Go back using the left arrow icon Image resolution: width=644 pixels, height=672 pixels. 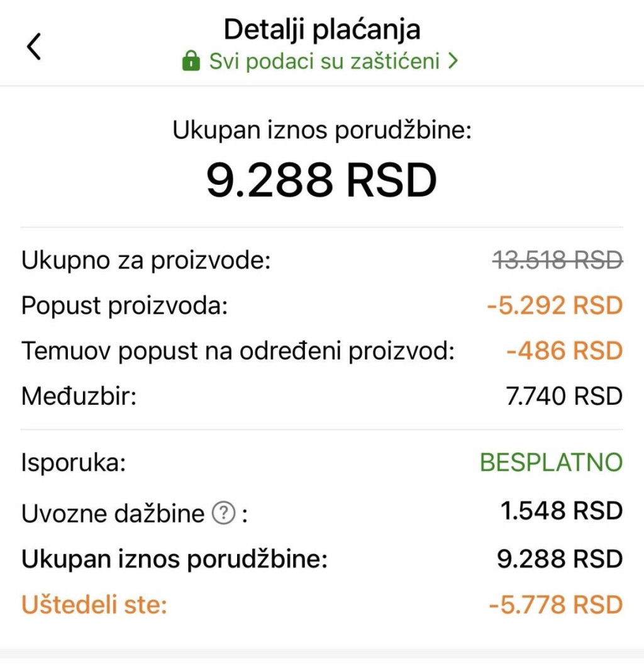tap(34, 47)
